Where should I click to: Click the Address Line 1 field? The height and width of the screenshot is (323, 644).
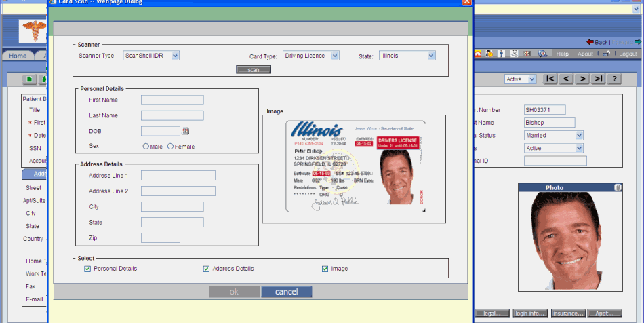pyautogui.click(x=178, y=176)
